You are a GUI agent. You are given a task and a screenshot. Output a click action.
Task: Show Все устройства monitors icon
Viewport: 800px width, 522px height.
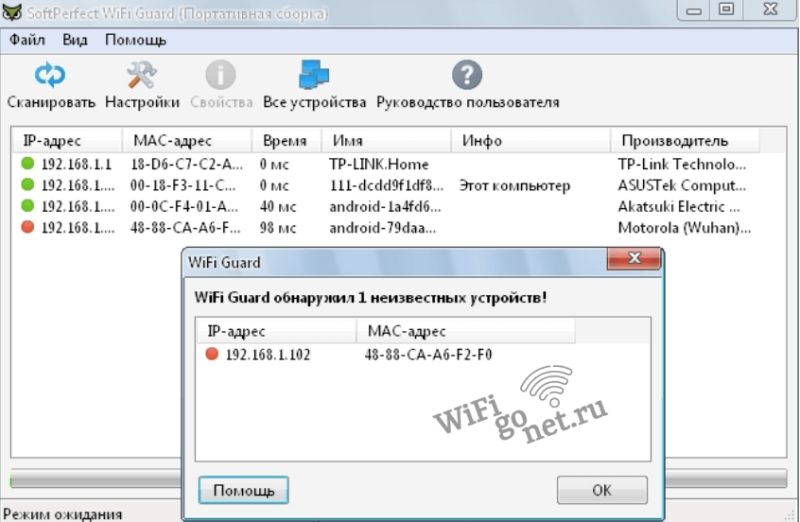point(314,75)
